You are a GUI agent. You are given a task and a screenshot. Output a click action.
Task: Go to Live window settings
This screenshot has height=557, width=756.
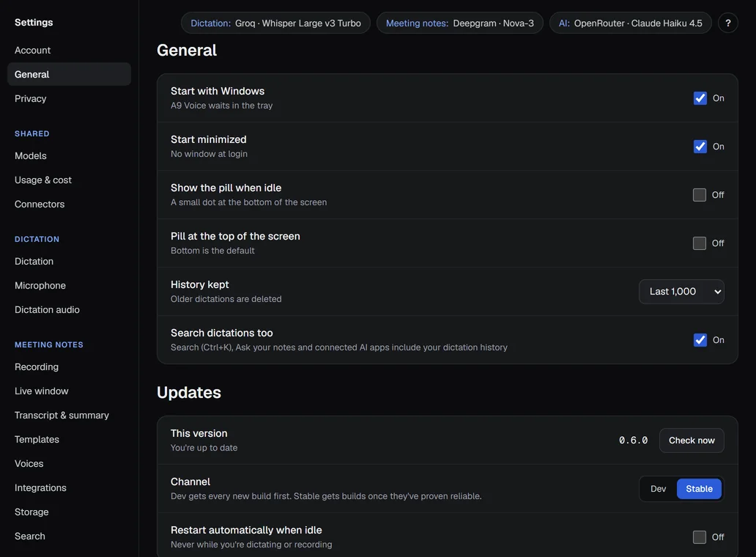pyautogui.click(x=69, y=391)
